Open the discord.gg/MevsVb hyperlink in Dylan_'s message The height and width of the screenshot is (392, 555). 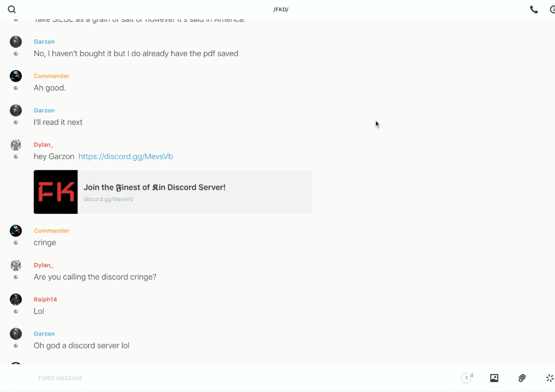point(126,157)
